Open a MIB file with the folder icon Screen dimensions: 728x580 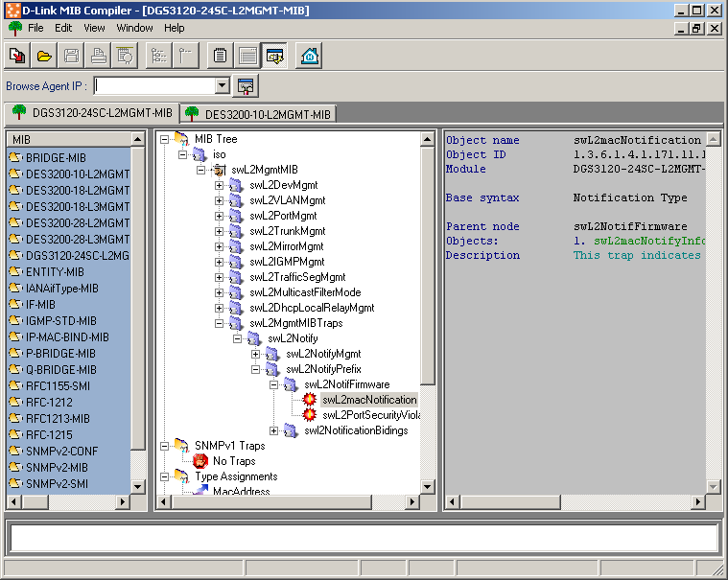(44, 57)
